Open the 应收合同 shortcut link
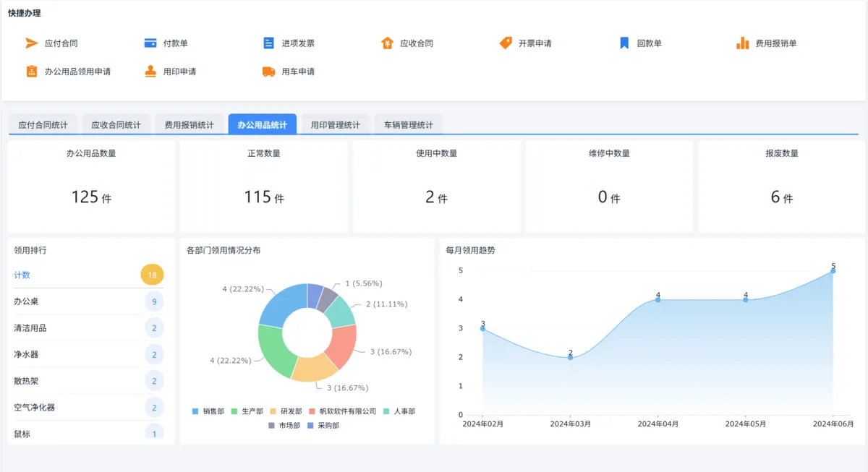The width and height of the screenshot is (868, 472). click(417, 43)
